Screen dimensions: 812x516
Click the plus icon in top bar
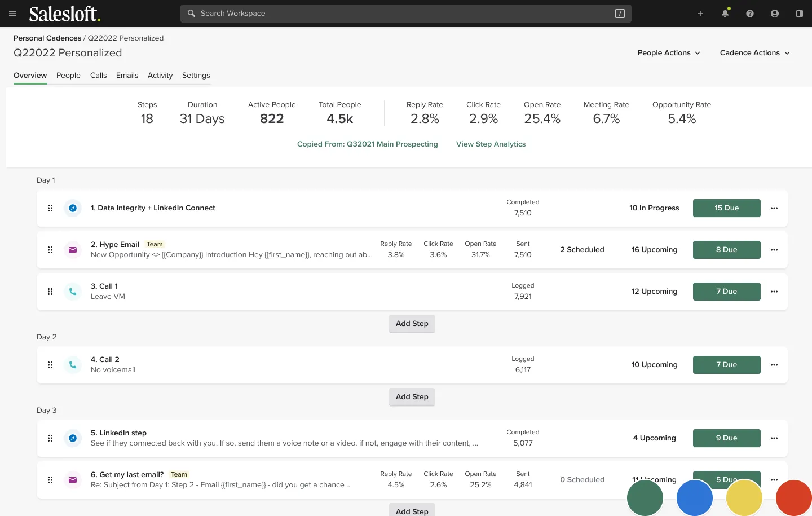pos(700,14)
